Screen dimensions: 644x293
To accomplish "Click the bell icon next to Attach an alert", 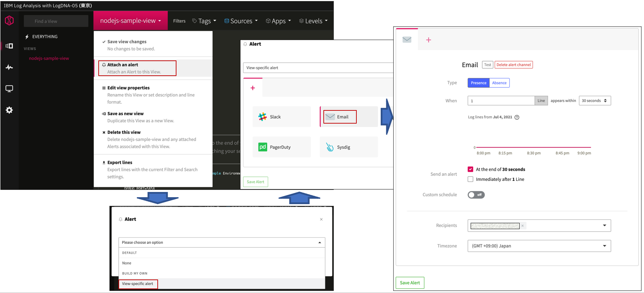I will pyautogui.click(x=104, y=65).
